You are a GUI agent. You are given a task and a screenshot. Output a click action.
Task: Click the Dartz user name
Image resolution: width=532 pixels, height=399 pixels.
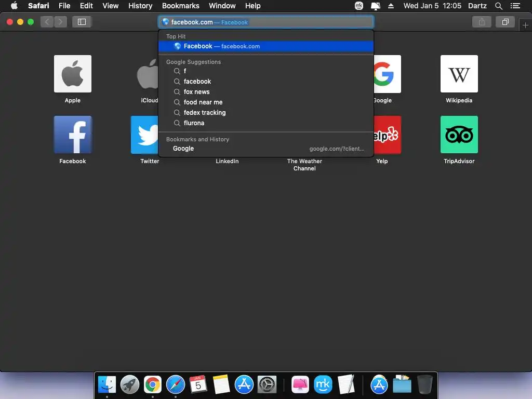coord(477,6)
